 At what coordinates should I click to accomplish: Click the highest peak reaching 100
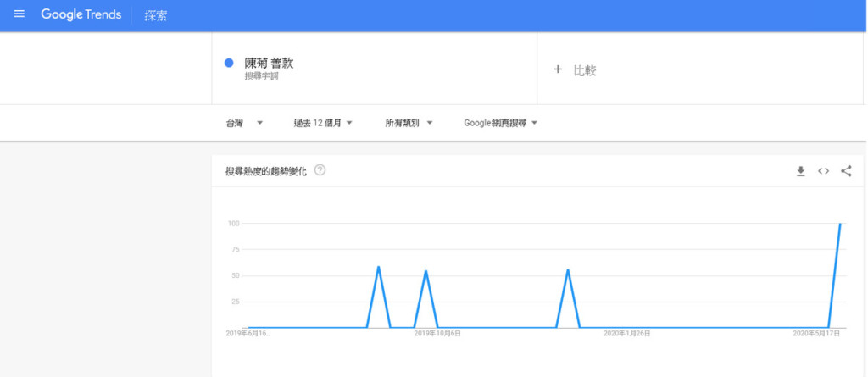click(x=839, y=225)
